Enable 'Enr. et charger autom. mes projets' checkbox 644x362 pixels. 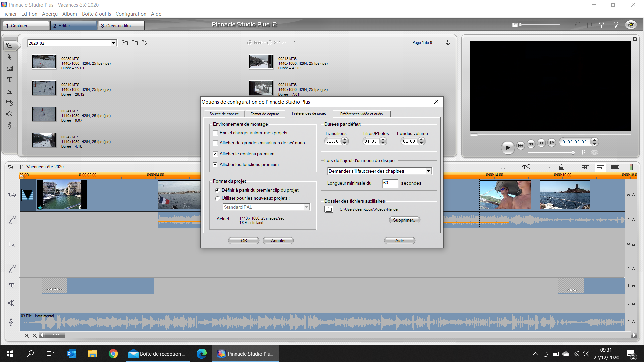215,133
